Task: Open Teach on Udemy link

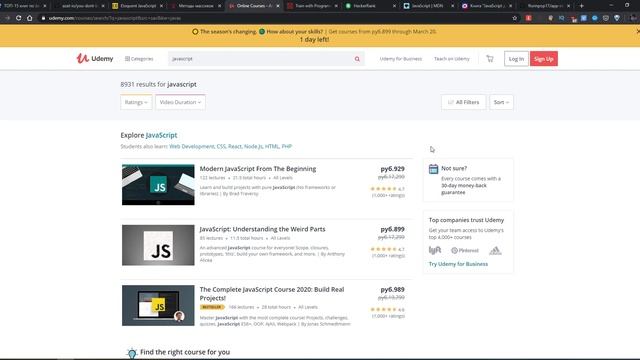Action: click(451, 59)
